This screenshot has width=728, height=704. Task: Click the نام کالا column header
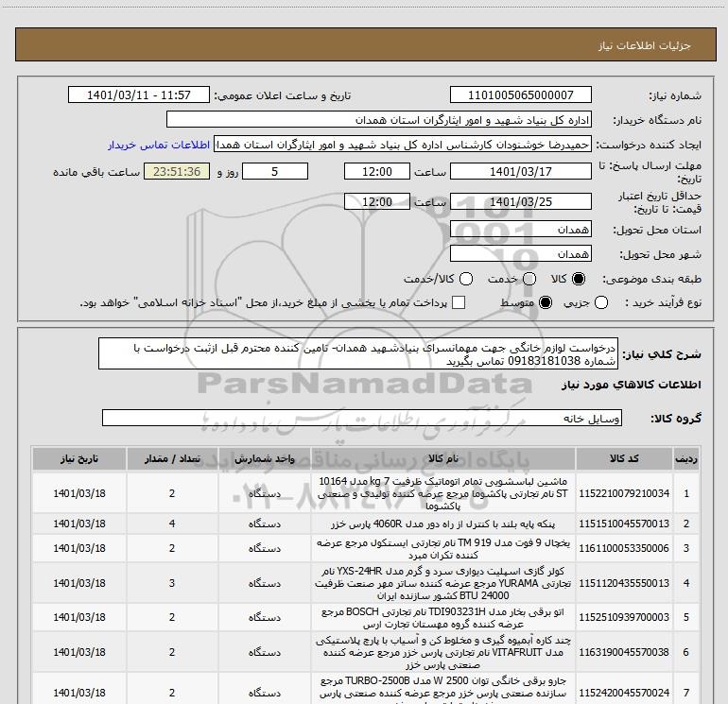click(442, 459)
